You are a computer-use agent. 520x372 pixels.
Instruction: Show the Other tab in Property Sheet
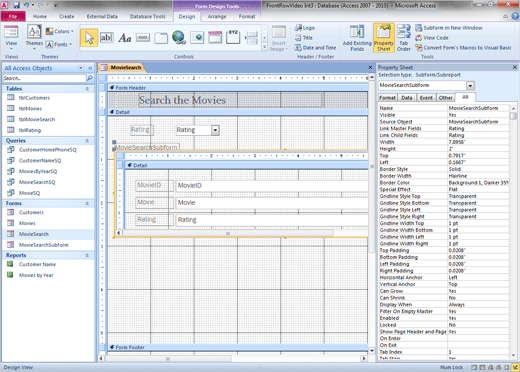tap(446, 98)
